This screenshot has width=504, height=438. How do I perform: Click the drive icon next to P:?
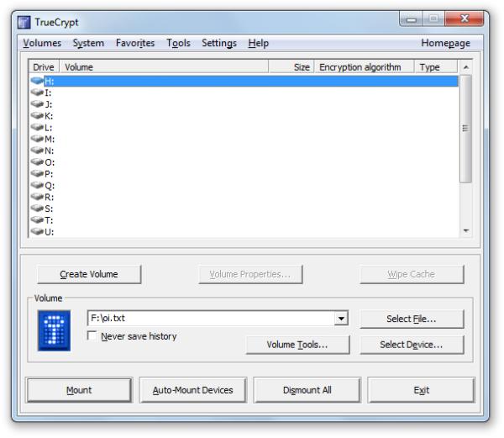tap(37, 173)
